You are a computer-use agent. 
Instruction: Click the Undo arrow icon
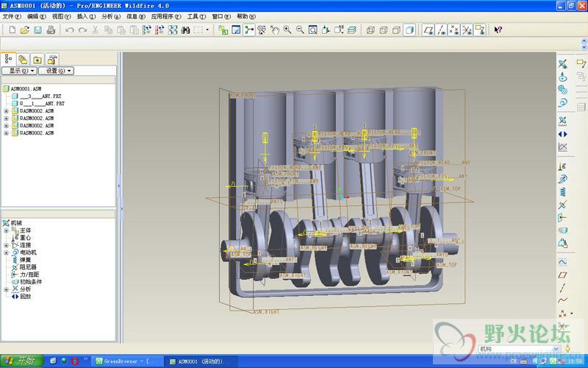pyautogui.click(x=69, y=29)
